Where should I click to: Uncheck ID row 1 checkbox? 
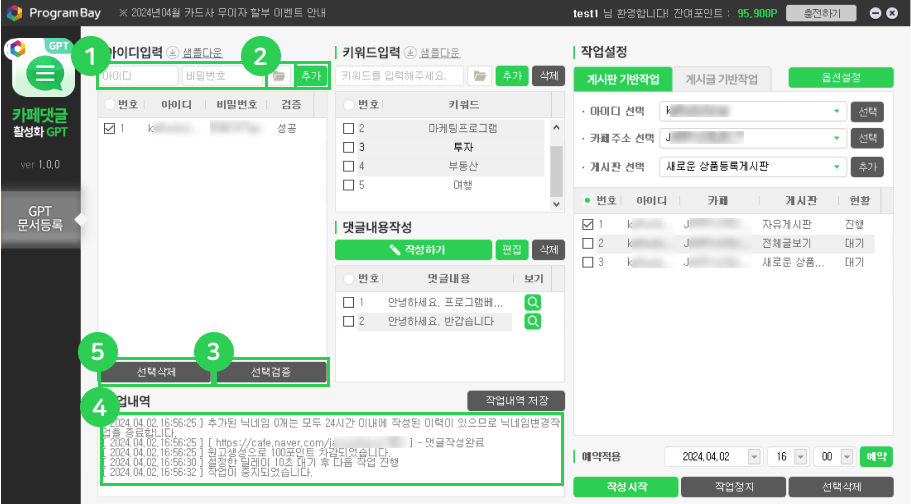[x=110, y=128]
